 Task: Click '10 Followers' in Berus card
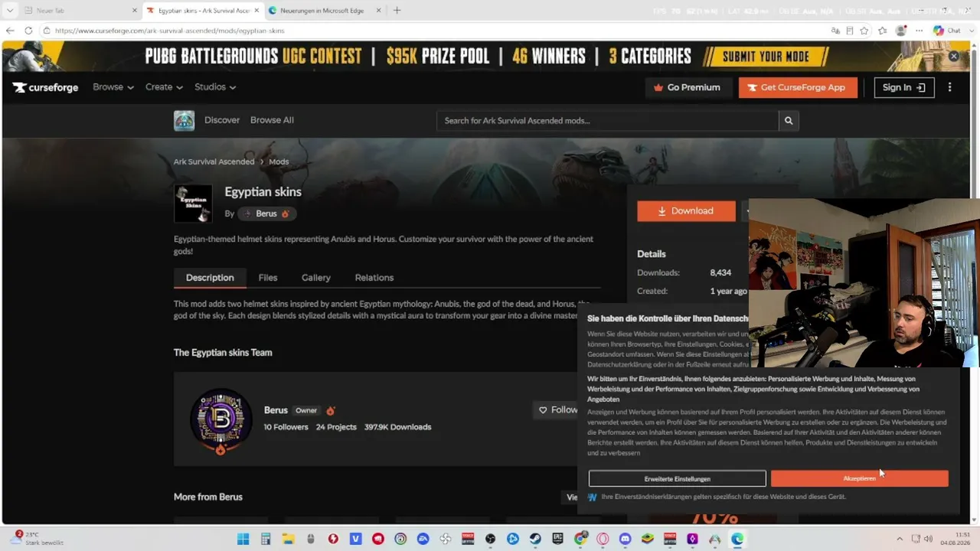pos(286,427)
